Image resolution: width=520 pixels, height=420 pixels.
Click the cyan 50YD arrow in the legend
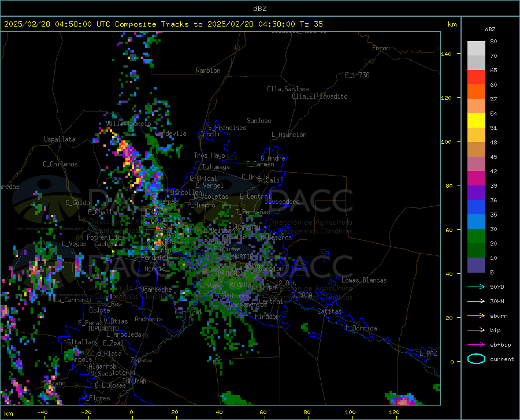pyautogui.click(x=476, y=287)
